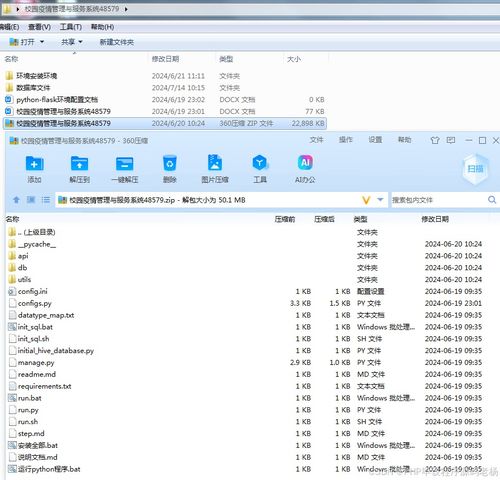Screen dimensions: 500x480
Task: Select the 360压缩 ZIP 校园疫情管理与服务系统48579 file
Action: tap(165, 123)
